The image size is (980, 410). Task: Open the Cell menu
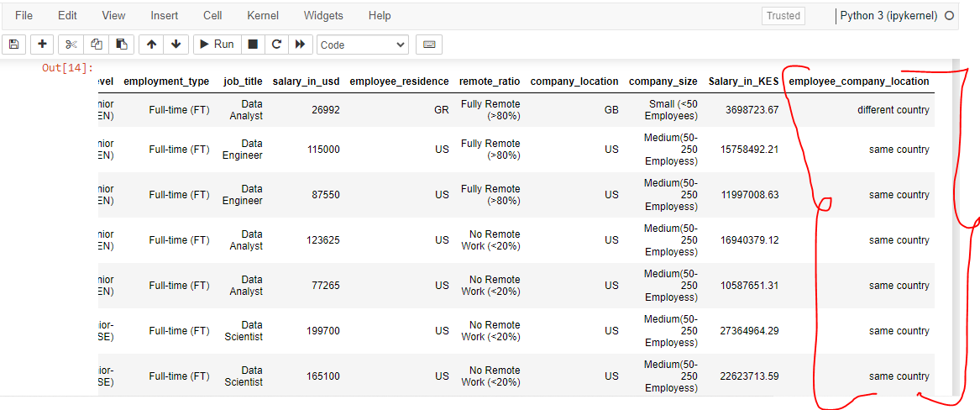[212, 16]
